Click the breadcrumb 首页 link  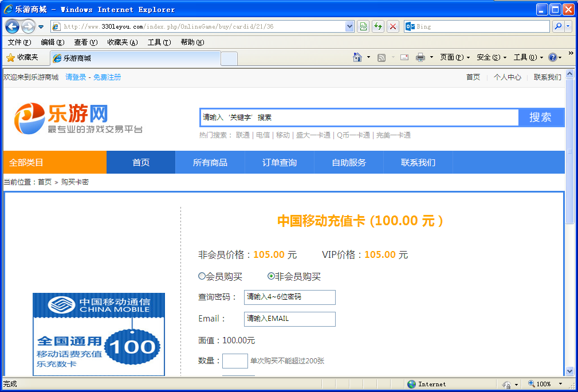[x=45, y=182]
